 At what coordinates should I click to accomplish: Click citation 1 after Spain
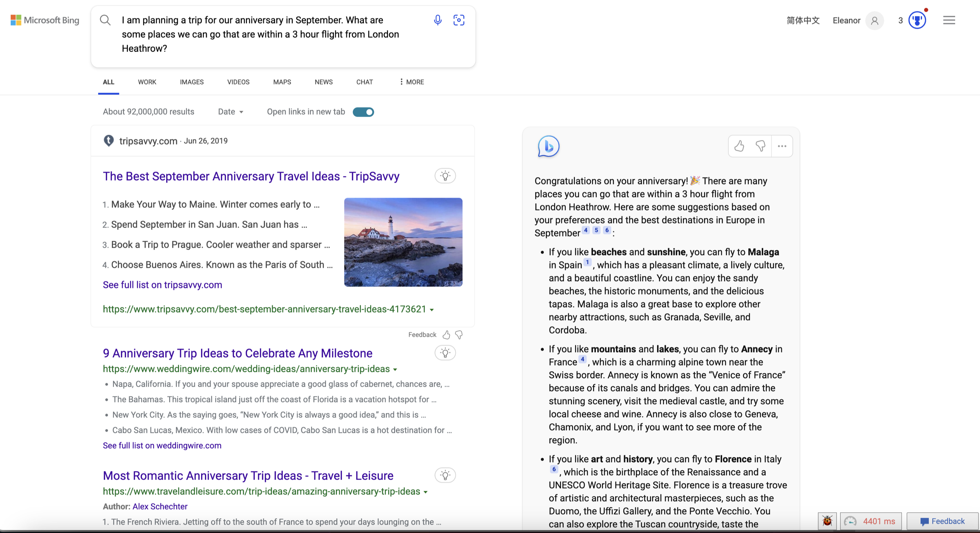click(x=587, y=262)
